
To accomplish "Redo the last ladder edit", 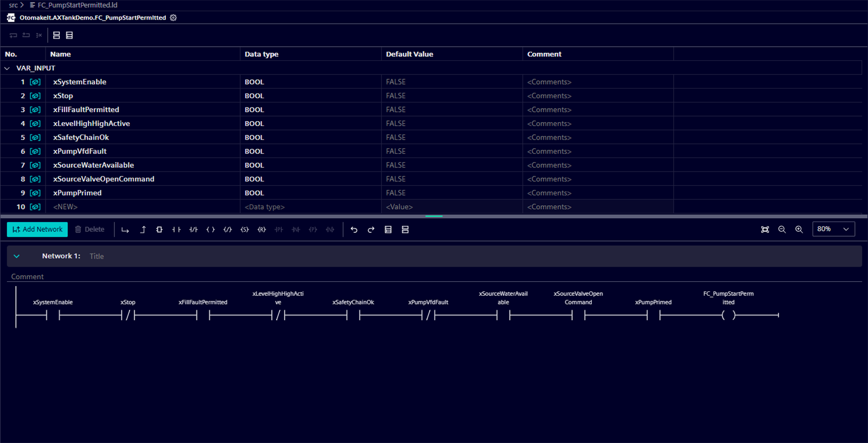I will click(371, 230).
